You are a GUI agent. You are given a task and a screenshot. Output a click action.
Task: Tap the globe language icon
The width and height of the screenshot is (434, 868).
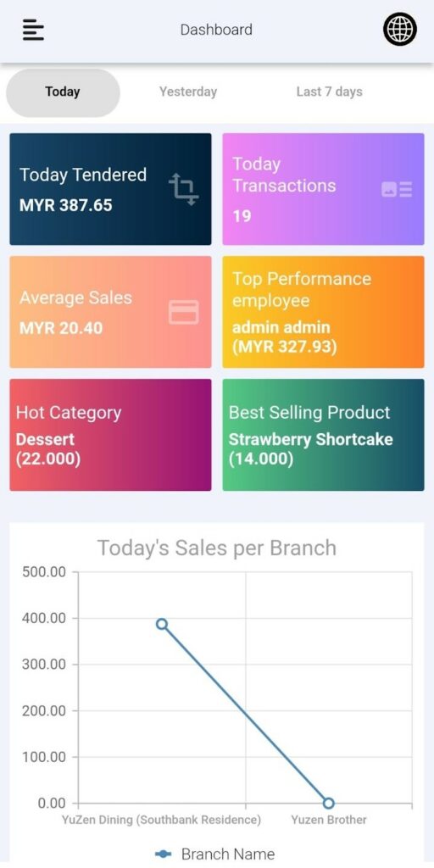[400, 29]
